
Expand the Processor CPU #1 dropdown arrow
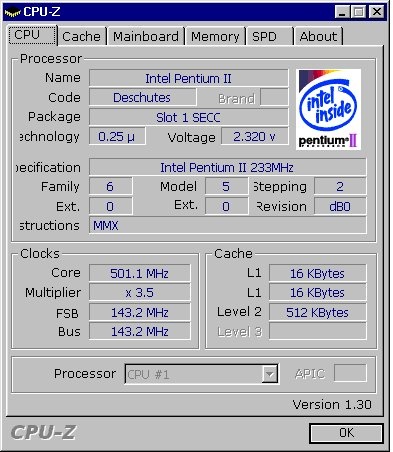click(269, 374)
